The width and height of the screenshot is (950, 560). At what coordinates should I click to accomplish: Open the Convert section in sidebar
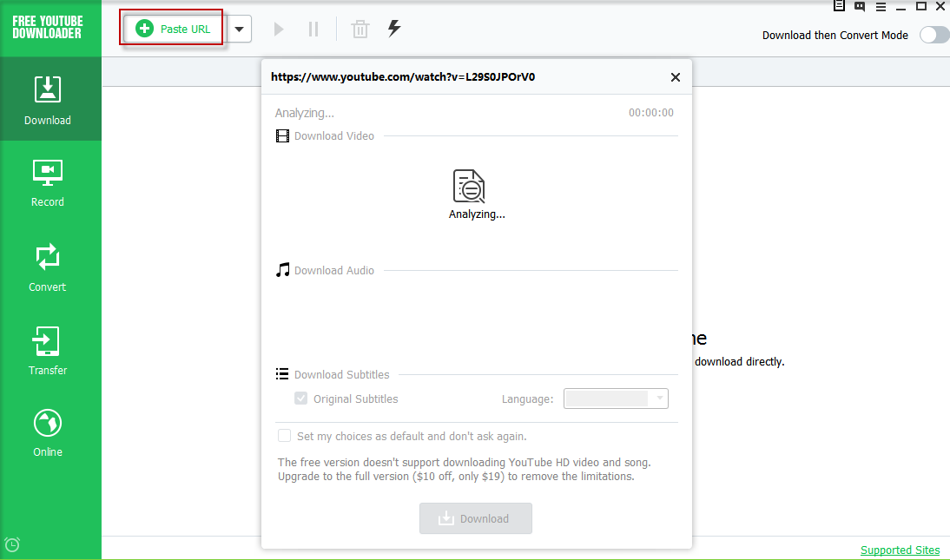tap(48, 268)
